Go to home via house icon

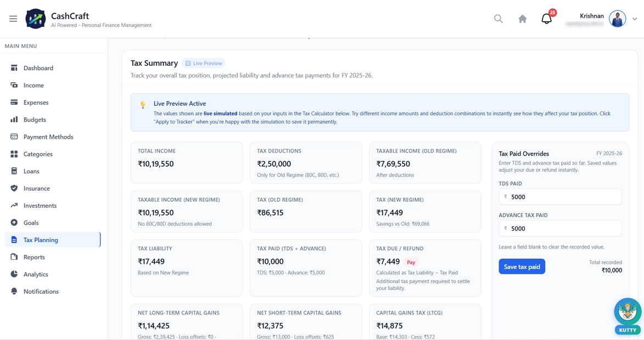[x=523, y=19]
